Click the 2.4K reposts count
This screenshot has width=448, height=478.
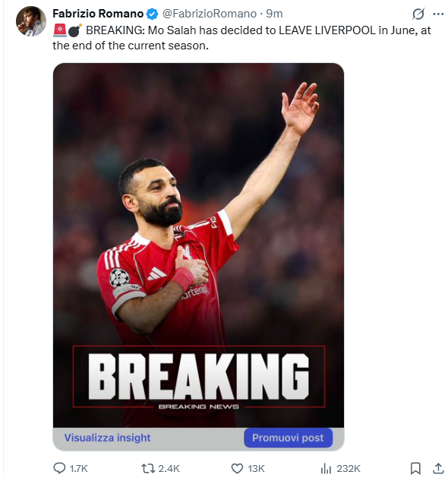(169, 468)
